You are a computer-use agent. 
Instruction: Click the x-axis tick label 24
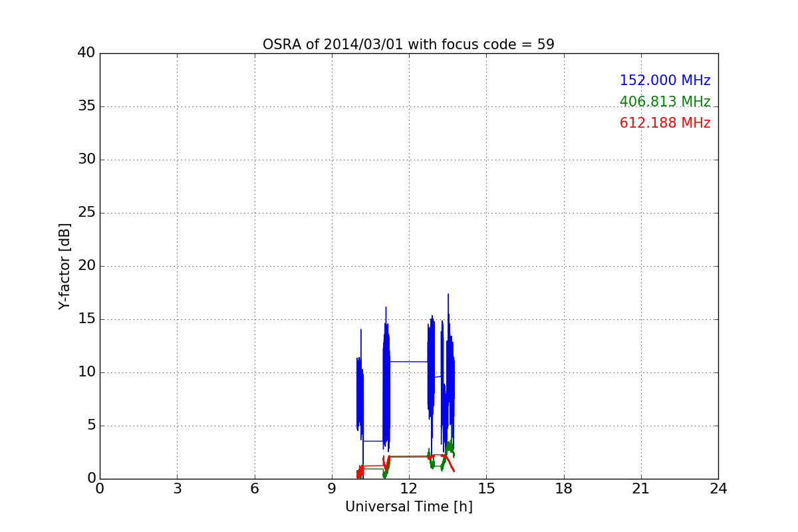point(718,489)
